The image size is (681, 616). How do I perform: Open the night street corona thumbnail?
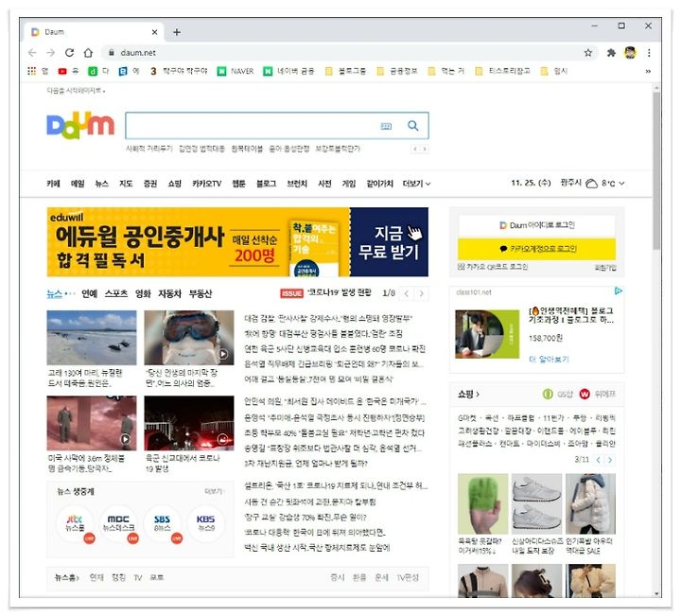tap(189, 423)
